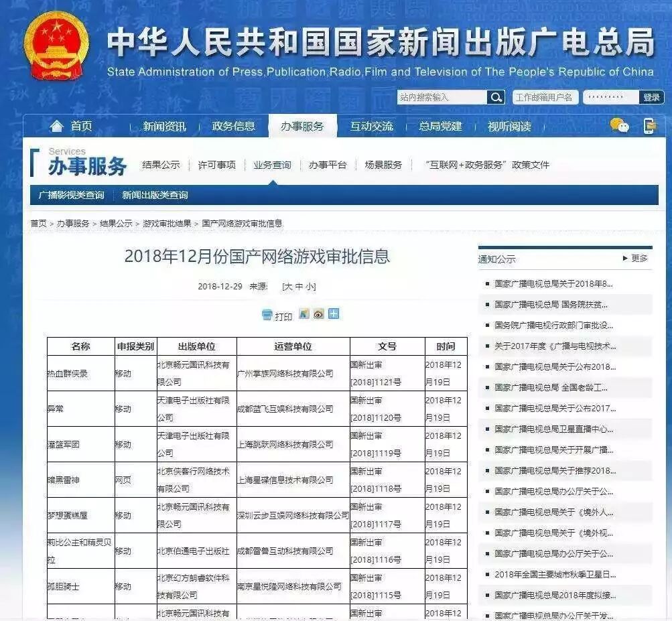Screen dimensions: 672x621
Task: Click the site search magnifier icon
Action: click(x=496, y=97)
